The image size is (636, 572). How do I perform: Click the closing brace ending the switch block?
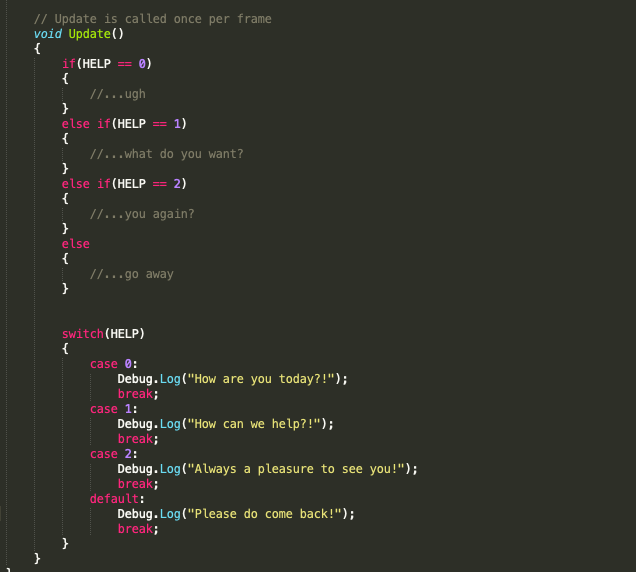click(x=65, y=544)
